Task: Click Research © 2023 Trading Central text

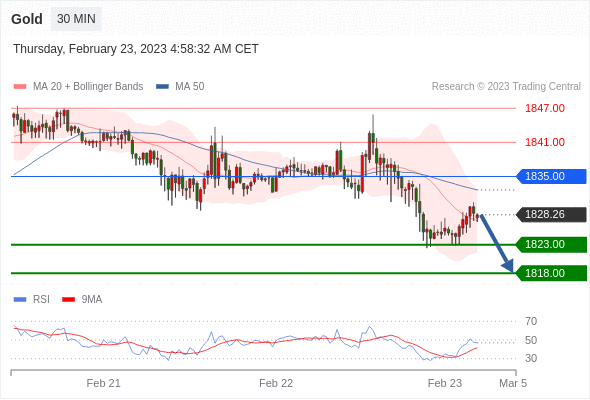Action: [x=506, y=87]
